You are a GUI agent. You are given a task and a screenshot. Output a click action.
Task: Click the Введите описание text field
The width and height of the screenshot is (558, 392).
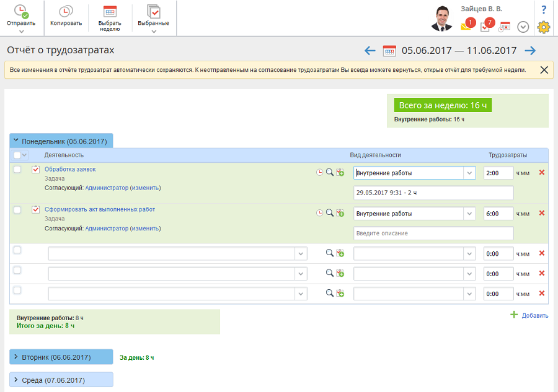pyautogui.click(x=433, y=233)
